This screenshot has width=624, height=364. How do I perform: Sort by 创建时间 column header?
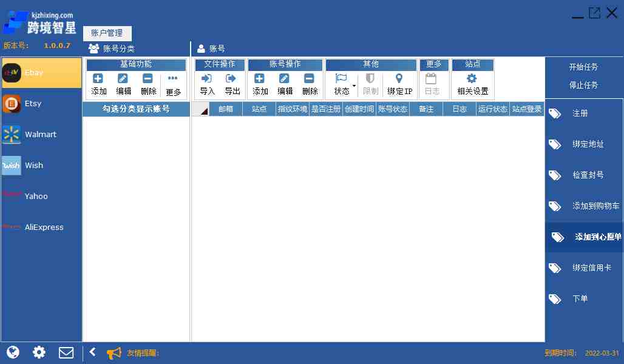tap(359, 109)
